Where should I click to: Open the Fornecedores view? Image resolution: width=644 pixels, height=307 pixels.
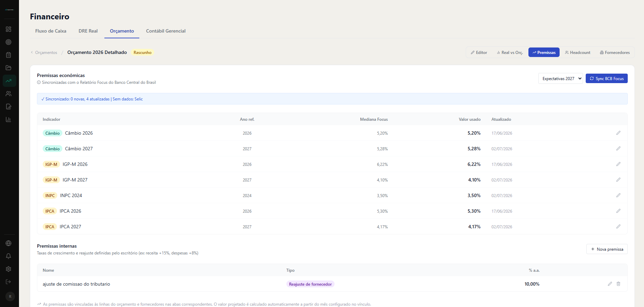click(615, 53)
